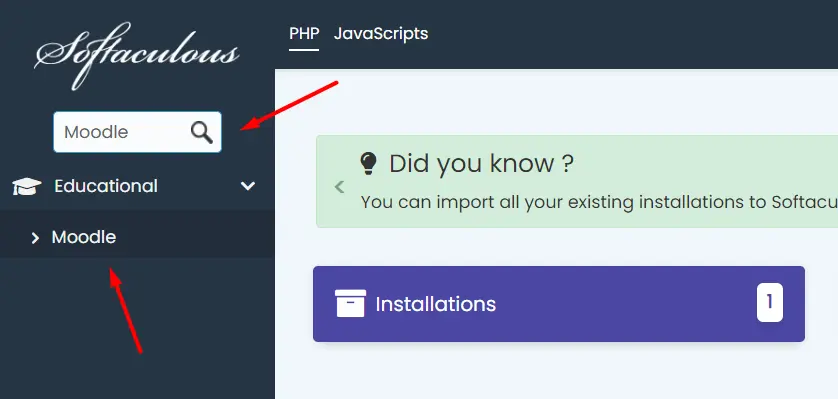The width and height of the screenshot is (838, 399).
Task: Click the lightbulb icon beside Did you know
Action: (x=368, y=163)
